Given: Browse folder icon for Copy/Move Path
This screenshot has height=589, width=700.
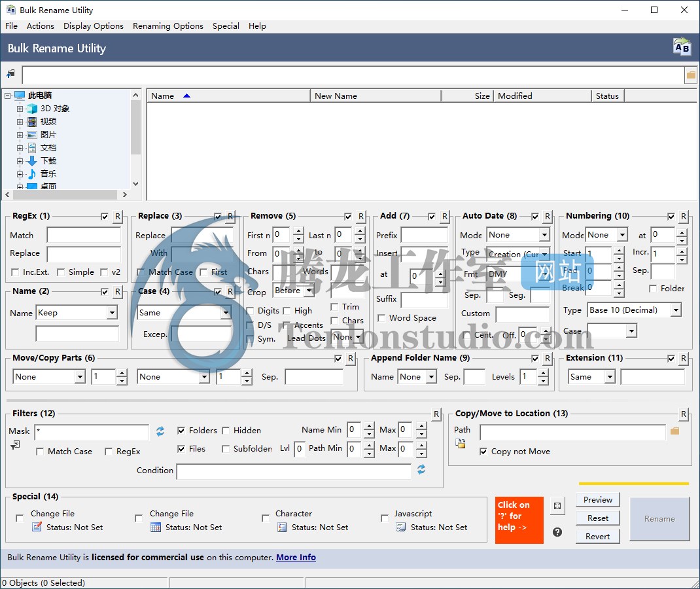Looking at the screenshot, I should (x=674, y=431).
